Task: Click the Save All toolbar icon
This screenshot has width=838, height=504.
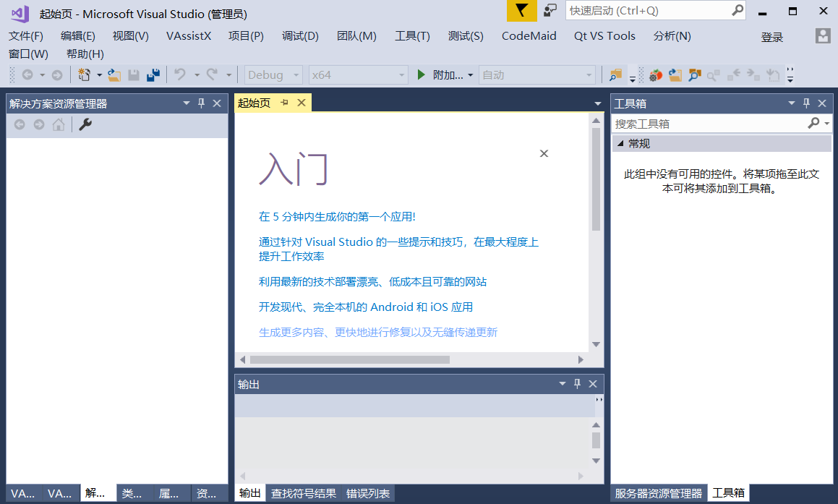Action: click(153, 75)
